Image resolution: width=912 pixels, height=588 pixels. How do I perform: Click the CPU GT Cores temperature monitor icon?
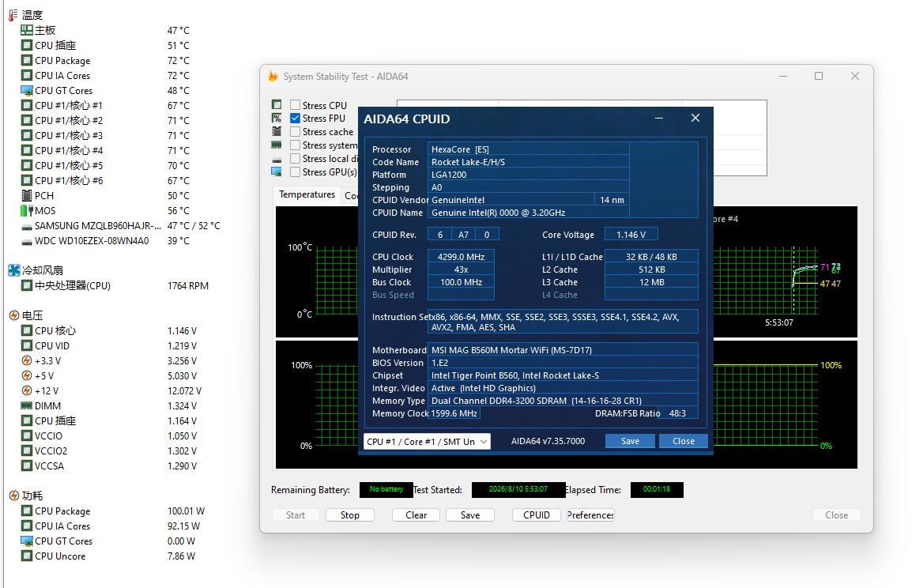(27, 91)
